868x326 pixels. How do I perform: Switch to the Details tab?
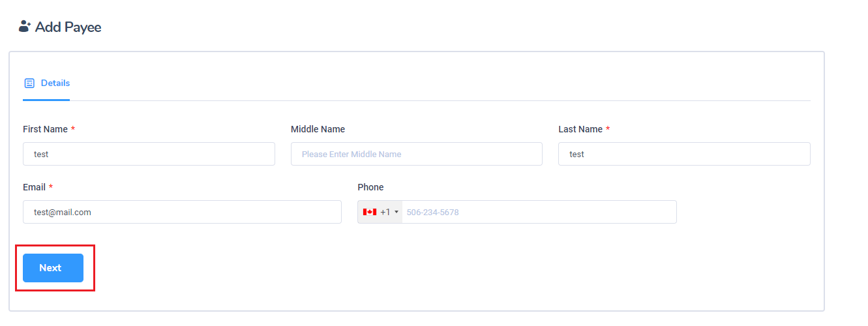click(x=55, y=83)
